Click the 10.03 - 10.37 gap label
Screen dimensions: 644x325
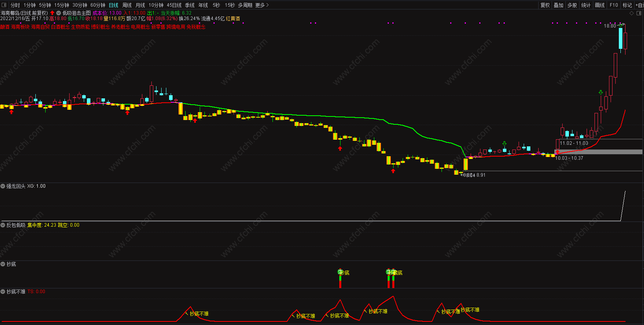[x=569, y=158]
